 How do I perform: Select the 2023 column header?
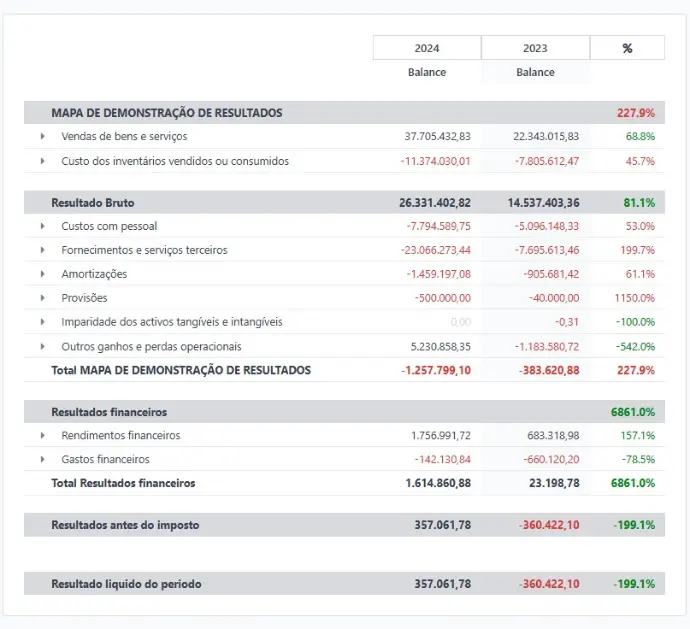(x=535, y=48)
